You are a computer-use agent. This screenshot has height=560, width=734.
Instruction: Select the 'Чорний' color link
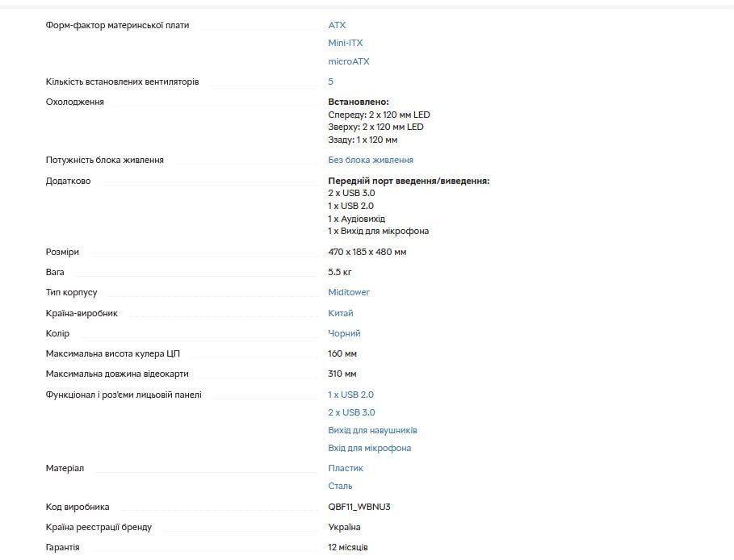(x=344, y=333)
